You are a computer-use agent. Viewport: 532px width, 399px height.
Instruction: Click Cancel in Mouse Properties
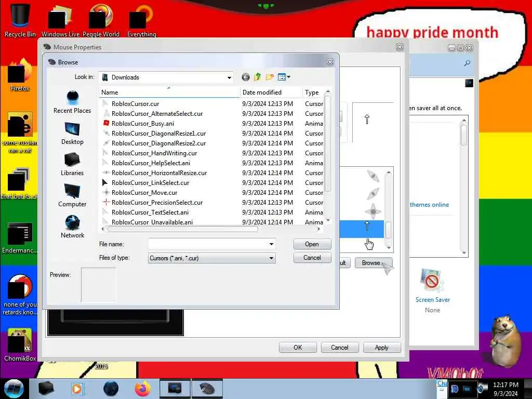point(340,348)
